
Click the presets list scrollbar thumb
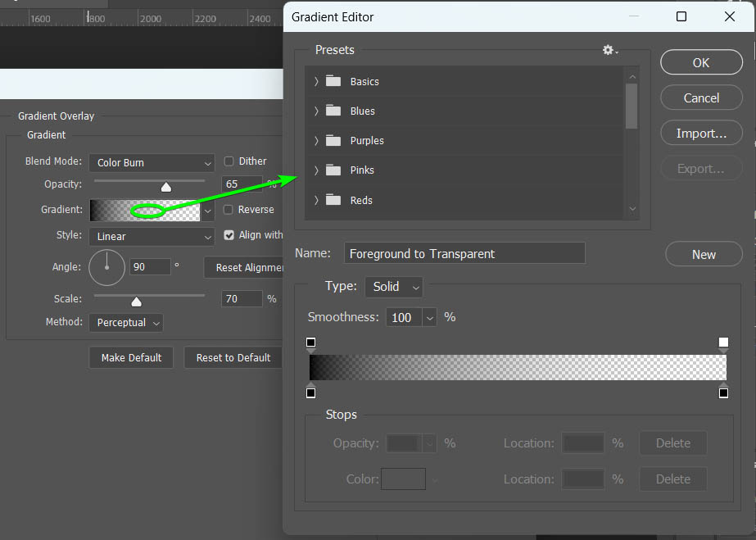tap(632, 106)
